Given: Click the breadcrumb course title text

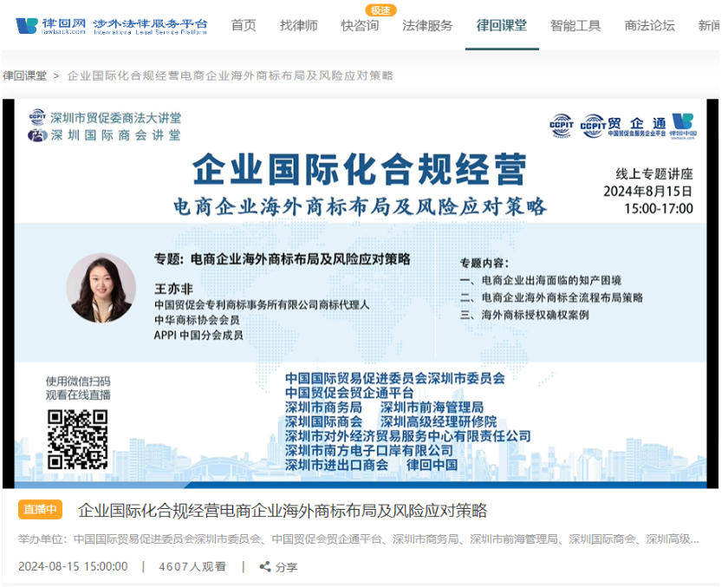Looking at the screenshot, I should (x=230, y=75).
